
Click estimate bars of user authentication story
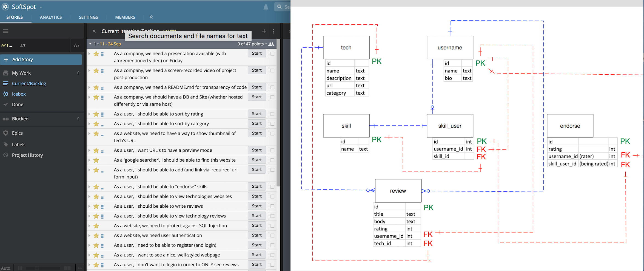click(x=102, y=236)
